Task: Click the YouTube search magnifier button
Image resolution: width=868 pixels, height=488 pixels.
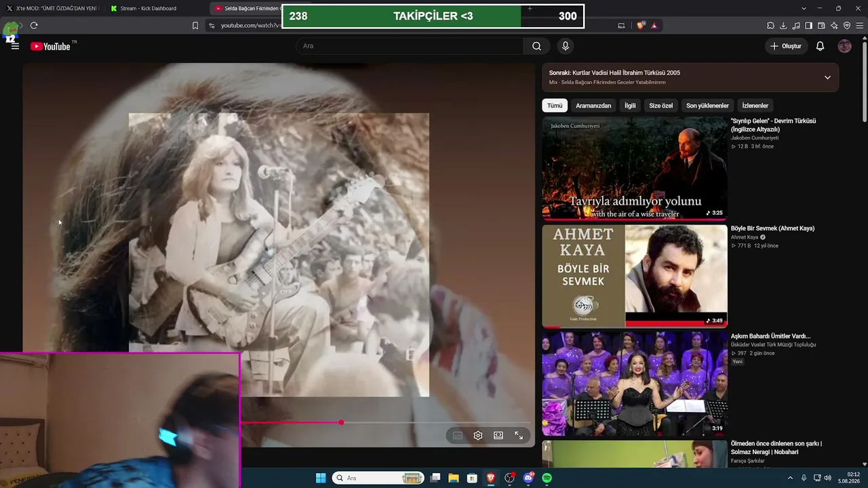Action: [x=536, y=46]
